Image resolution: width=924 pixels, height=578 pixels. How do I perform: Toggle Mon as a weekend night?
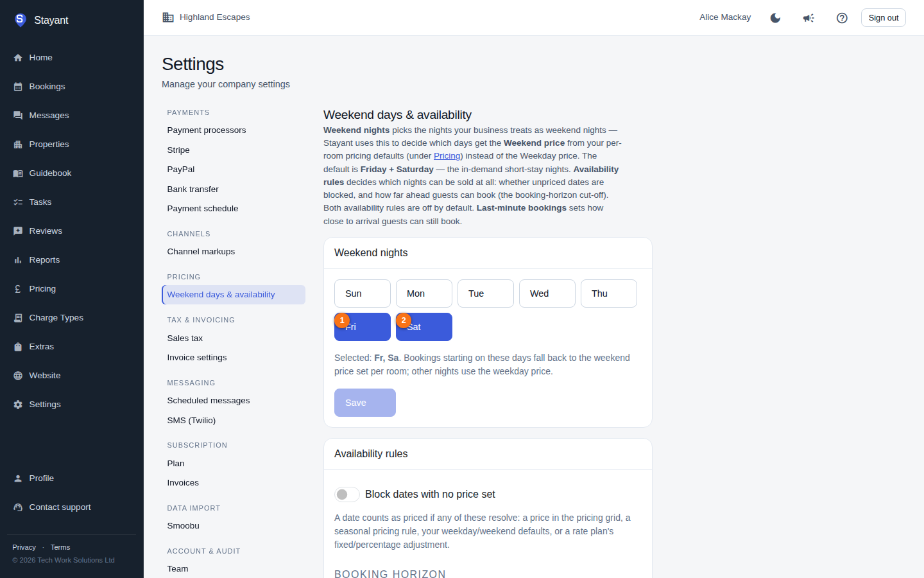424,293
